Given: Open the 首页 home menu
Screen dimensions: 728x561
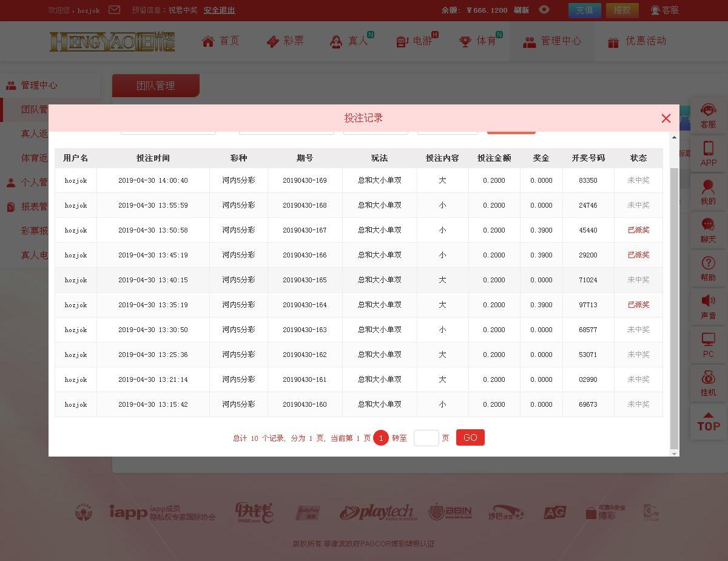Looking at the screenshot, I should (x=221, y=41).
